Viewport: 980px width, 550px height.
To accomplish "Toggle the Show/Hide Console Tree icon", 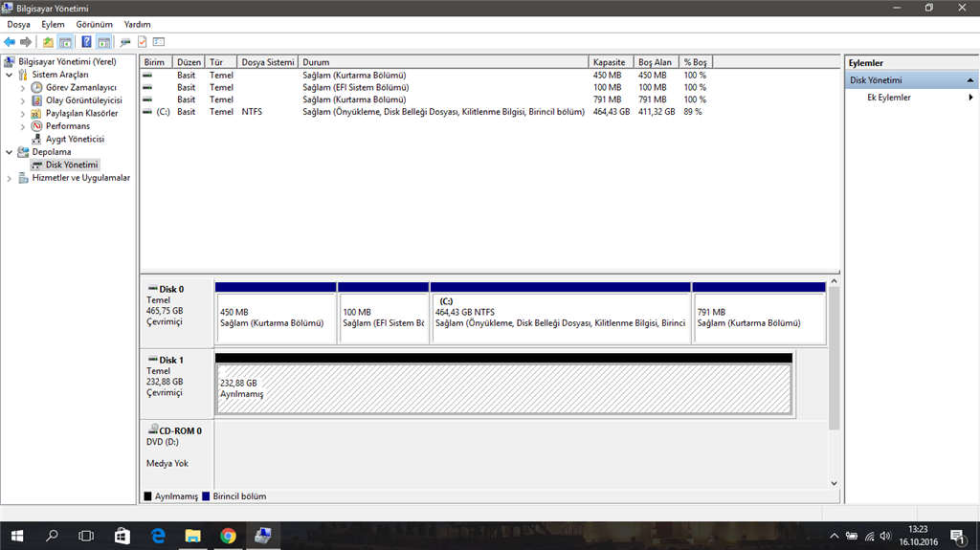I will [x=65, y=42].
